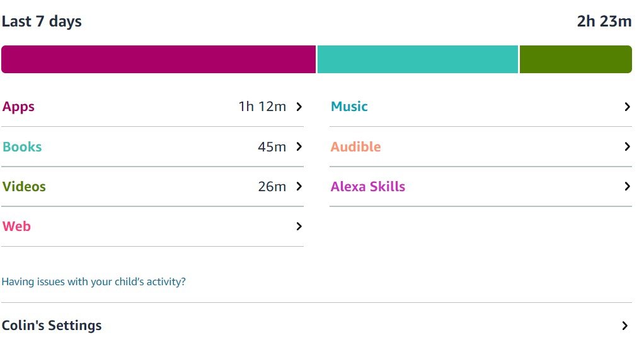Click the chevron arrow next to Apps
Screen dimensions: 644x342
click(299, 107)
